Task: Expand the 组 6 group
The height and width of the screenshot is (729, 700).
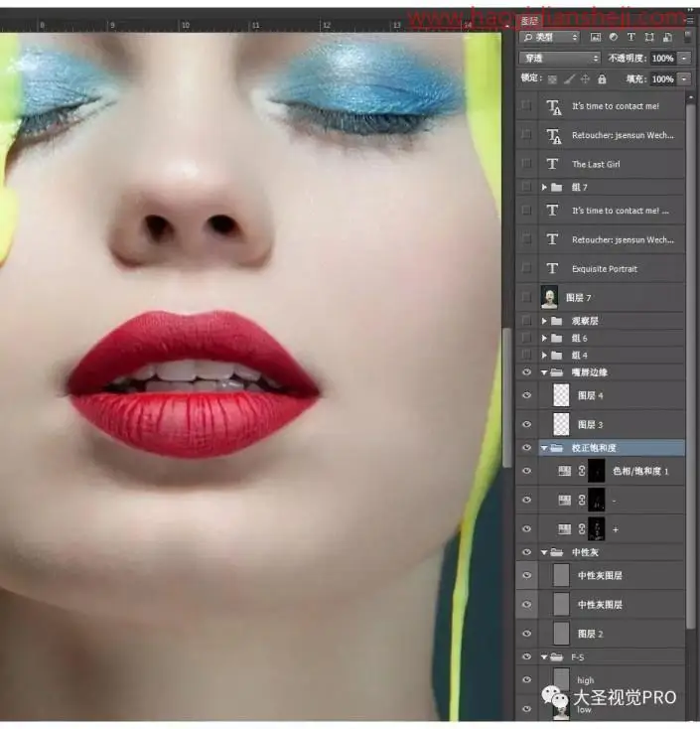Action: tap(544, 338)
